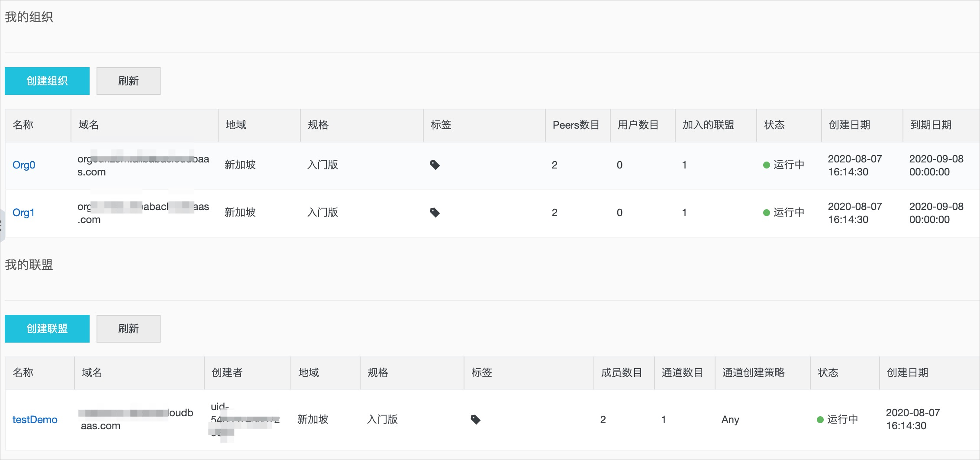Select the 我的组织 section title

pos(29,17)
